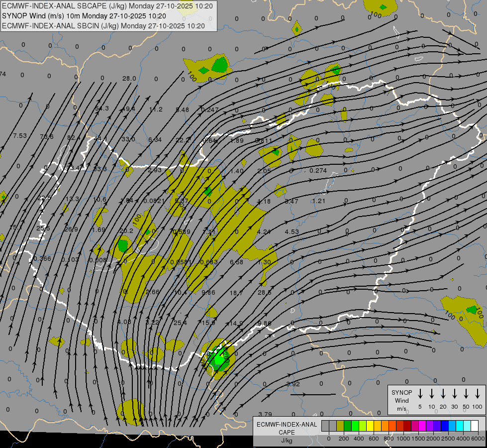The width and height of the screenshot is (487, 448).
Task: Click the map value 3.79
Action: click(x=265, y=414)
